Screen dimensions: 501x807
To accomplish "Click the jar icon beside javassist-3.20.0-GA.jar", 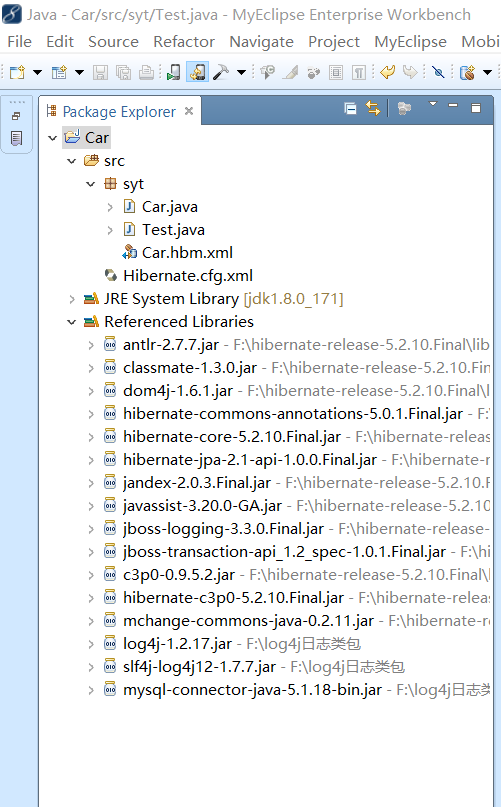I will pos(110,506).
